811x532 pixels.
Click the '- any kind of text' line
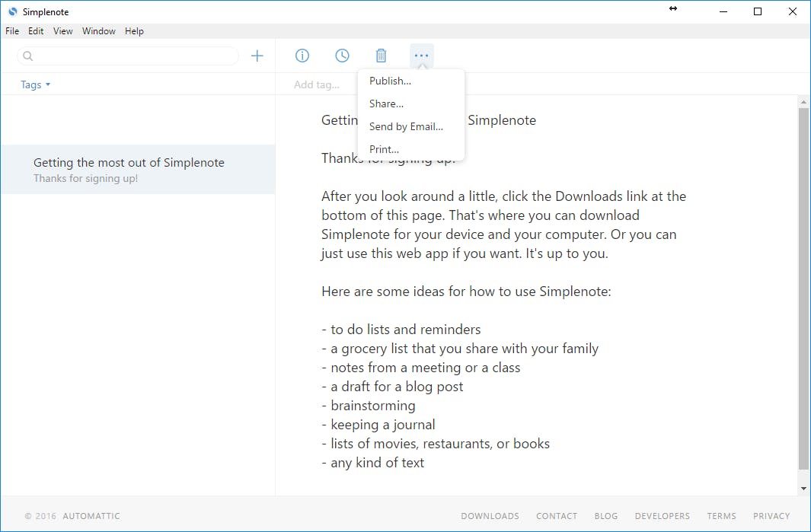coord(372,463)
